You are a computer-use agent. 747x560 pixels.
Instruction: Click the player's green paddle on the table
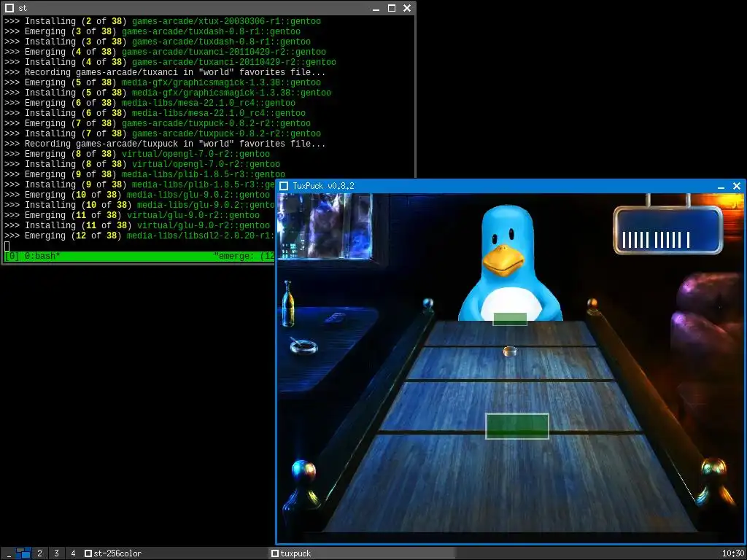[517, 426]
